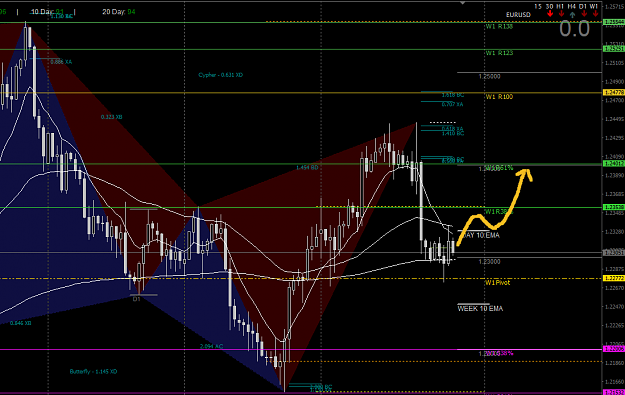Click the W1 R138 level label

(499, 27)
